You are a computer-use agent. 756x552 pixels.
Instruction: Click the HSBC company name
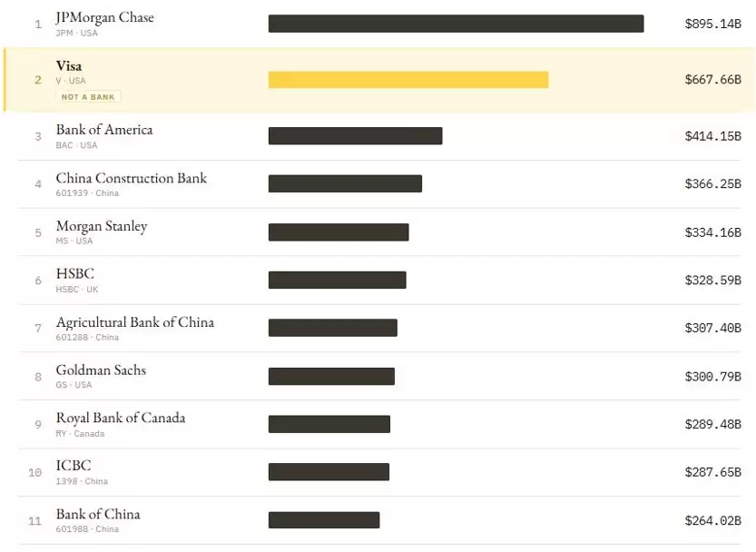[74, 274]
